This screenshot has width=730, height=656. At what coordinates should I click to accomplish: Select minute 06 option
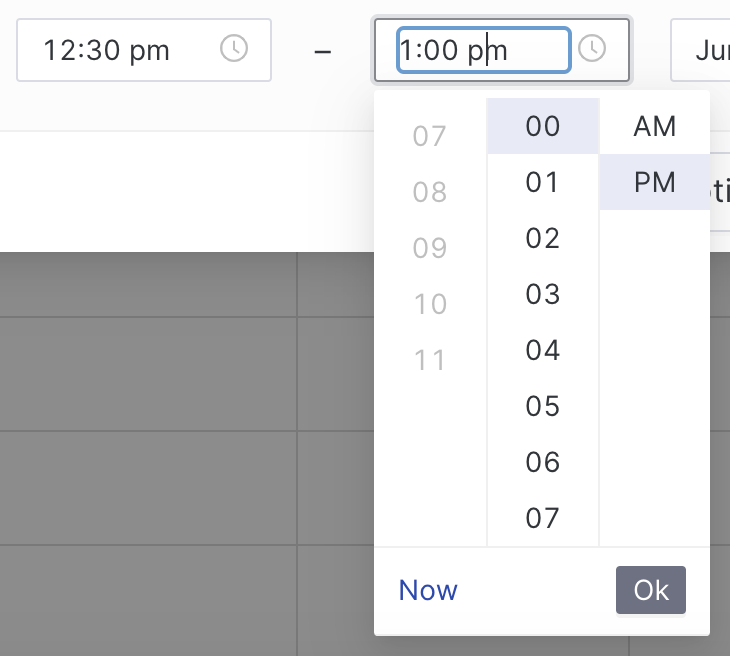(x=543, y=462)
